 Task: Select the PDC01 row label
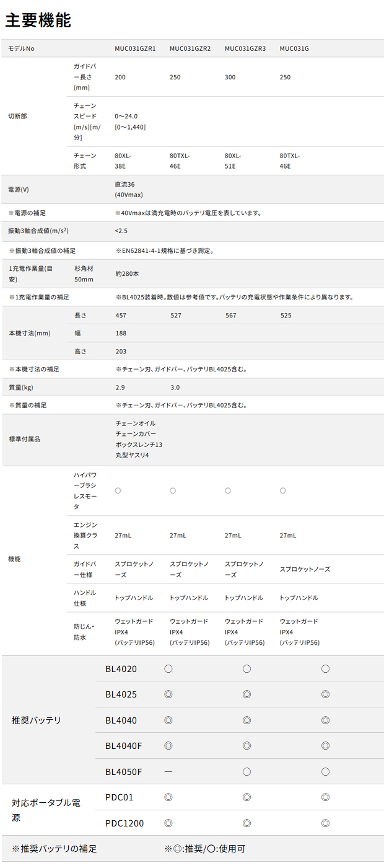click(119, 797)
